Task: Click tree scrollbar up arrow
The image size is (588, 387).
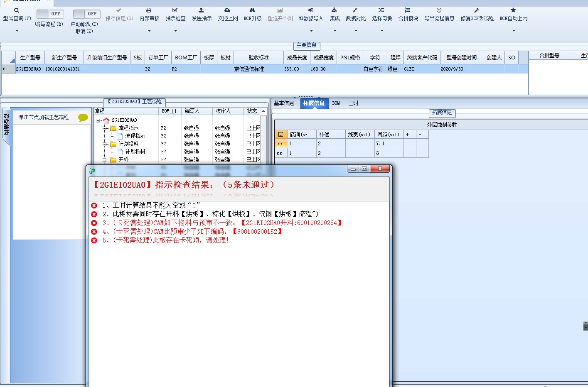Action: [263, 111]
